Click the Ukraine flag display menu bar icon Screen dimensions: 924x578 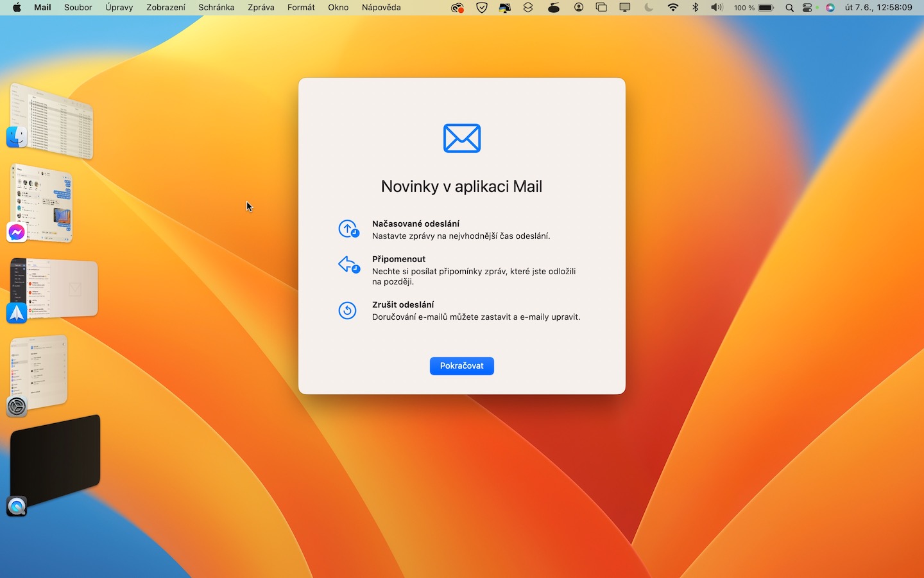(505, 8)
